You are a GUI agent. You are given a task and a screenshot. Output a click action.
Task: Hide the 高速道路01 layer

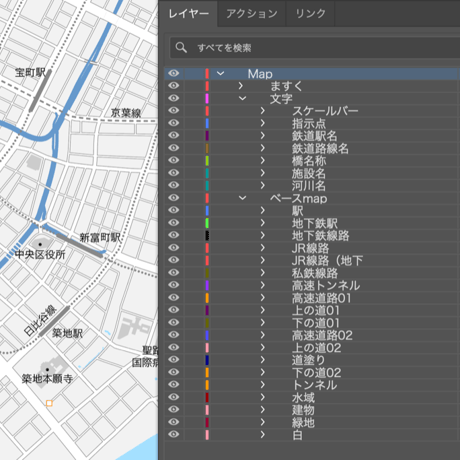pos(174,297)
